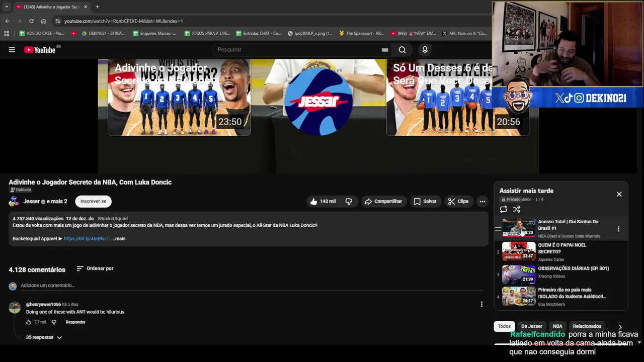Image resolution: width=644 pixels, height=362 pixels.
Task: Open 'Entradas CHAT' bookmark
Action: [259, 33]
